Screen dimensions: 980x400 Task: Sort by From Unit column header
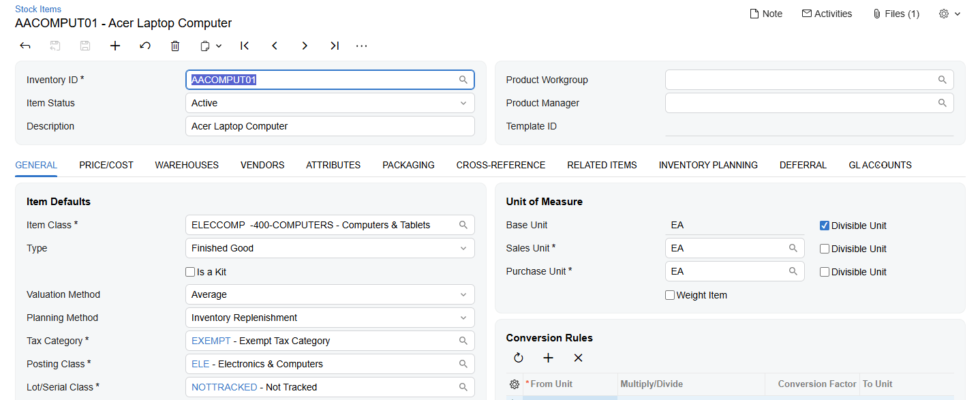(570, 384)
